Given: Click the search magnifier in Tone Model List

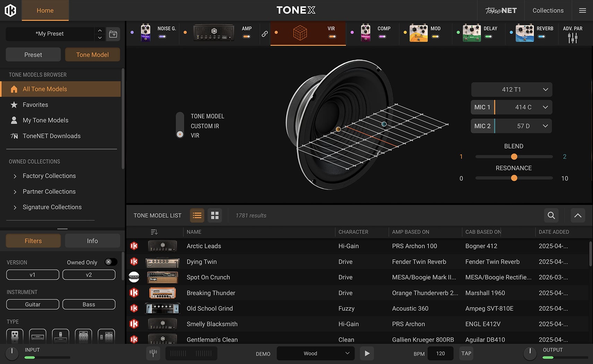Looking at the screenshot, I should coord(551,215).
